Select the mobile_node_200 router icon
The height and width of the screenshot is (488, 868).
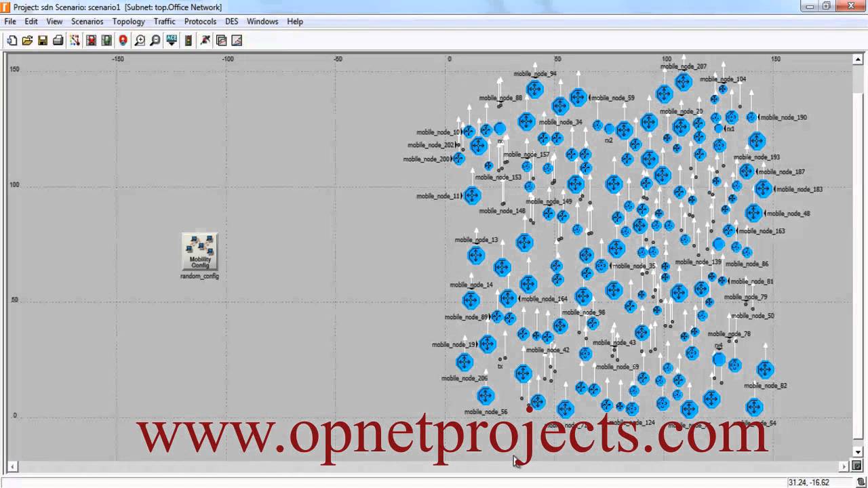pyautogui.click(x=458, y=159)
